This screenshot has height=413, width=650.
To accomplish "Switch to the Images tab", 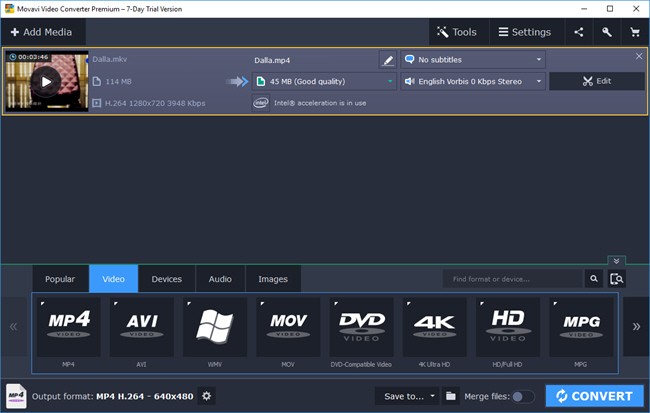I will 273,279.
